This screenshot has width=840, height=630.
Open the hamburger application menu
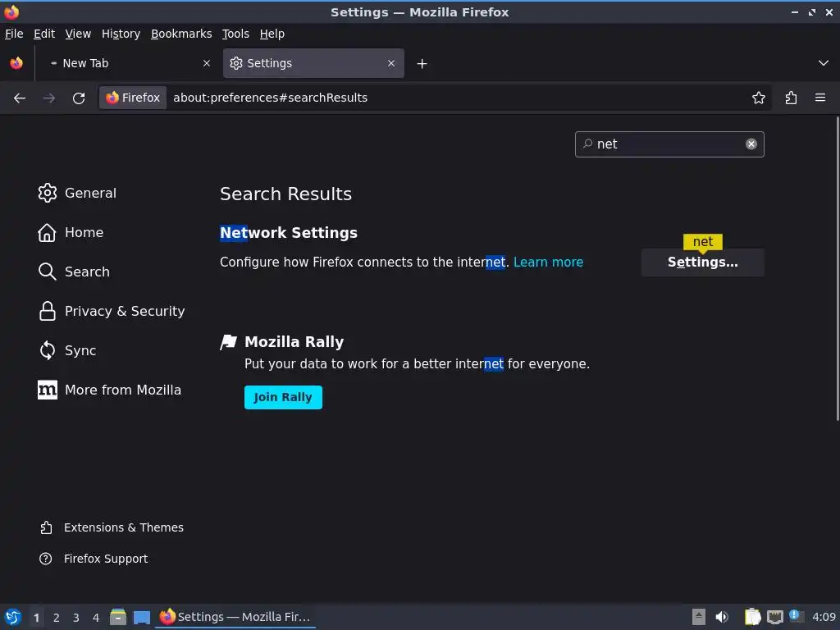coord(819,98)
